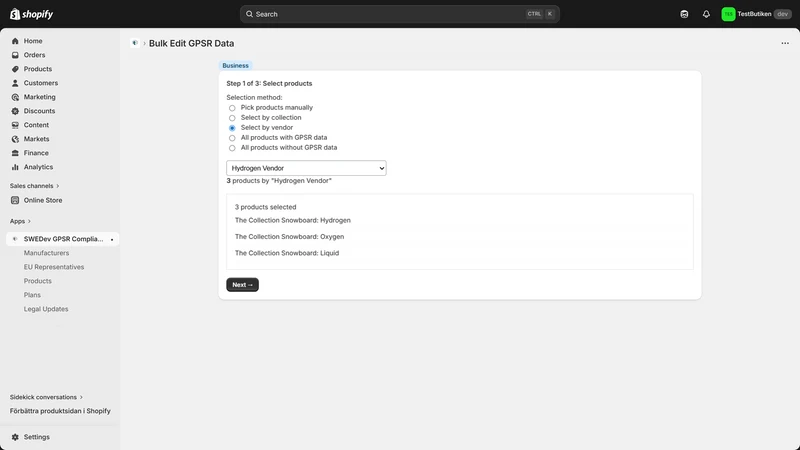Click the Business plan badge
The image size is (800, 450).
[x=235, y=65]
